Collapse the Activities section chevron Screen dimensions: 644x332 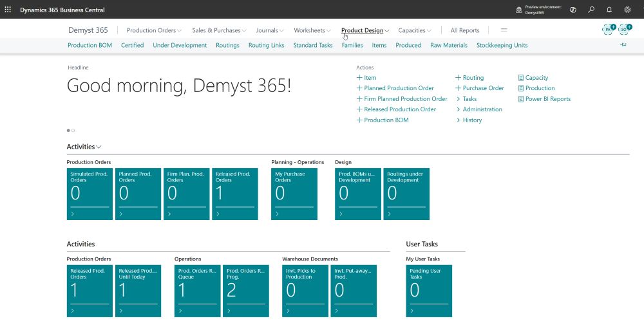coord(99,147)
